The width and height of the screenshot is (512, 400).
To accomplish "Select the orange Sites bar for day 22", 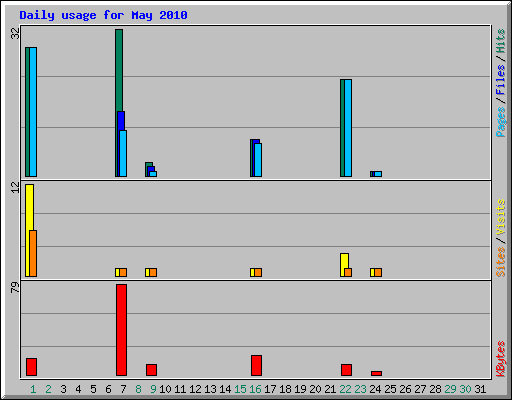I will click(x=348, y=272).
